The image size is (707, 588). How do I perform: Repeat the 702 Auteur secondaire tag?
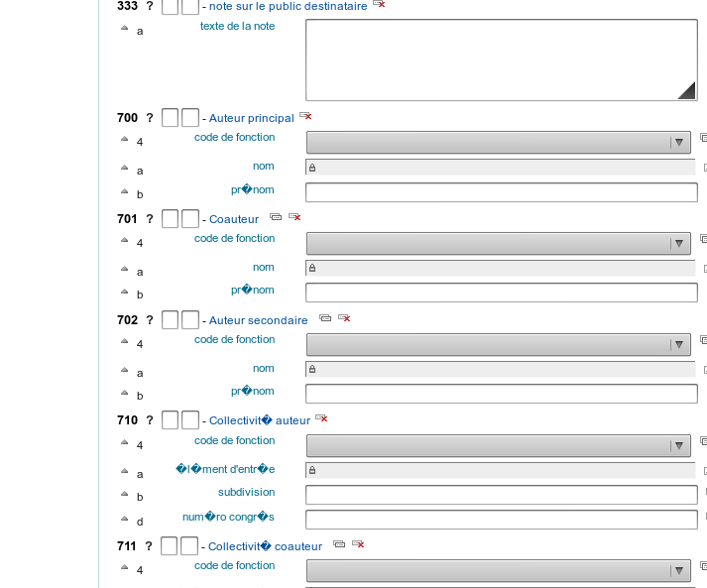[325, 318]
